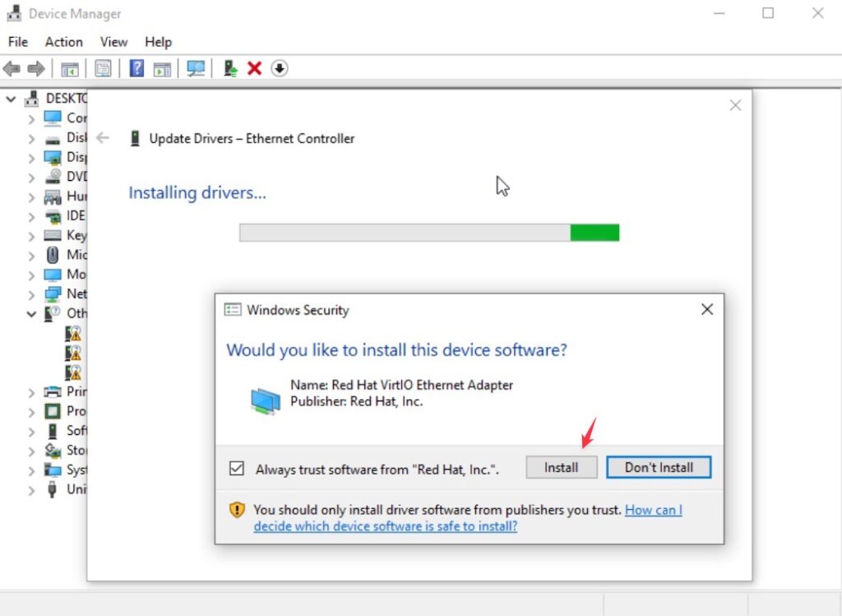842x616 pixels.
Task: Collapse the DESKTOP root tree node
Action: coord(11,100)
